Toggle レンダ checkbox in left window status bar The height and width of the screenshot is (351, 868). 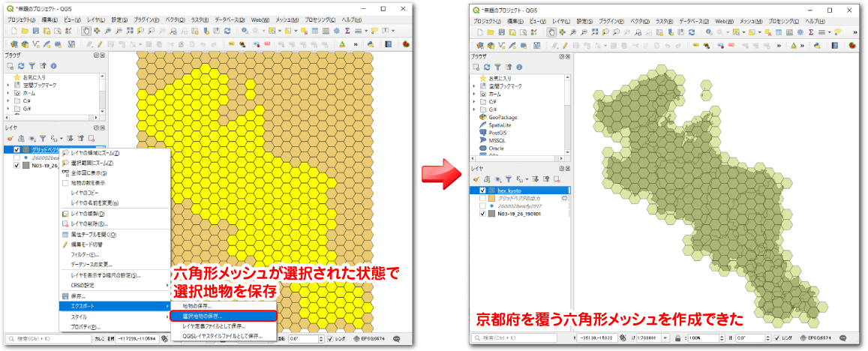click(331, 339)
